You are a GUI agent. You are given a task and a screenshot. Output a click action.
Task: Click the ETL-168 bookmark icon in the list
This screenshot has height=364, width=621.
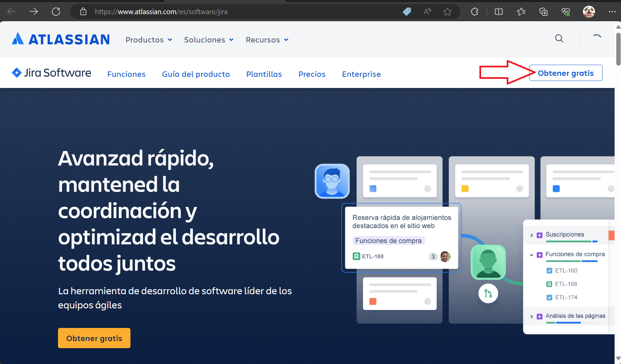pos(549,284)
